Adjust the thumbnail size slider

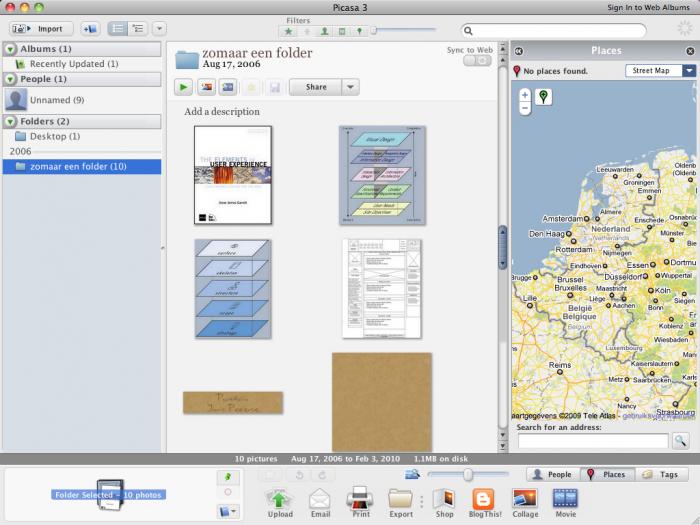[468, 474]
